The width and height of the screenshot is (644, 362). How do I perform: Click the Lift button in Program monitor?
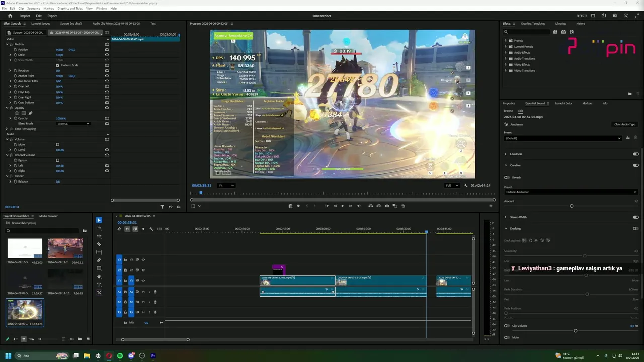tap(371, 206)
